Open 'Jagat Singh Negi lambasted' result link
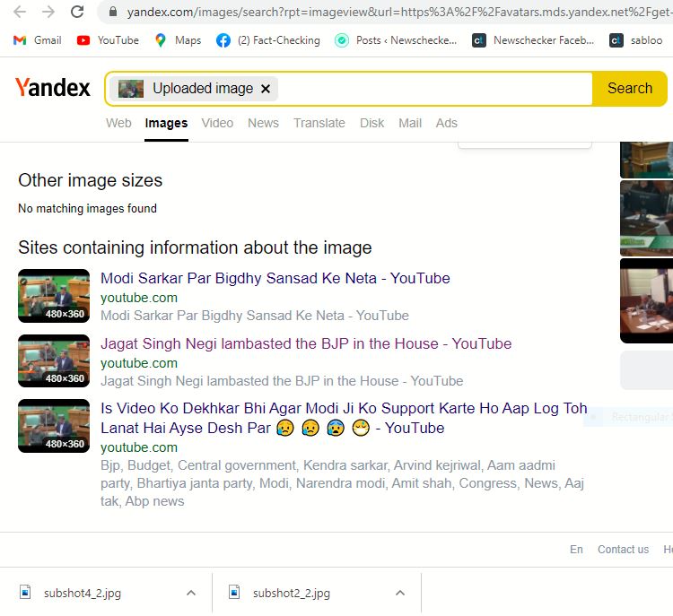 tap(305, 343)
